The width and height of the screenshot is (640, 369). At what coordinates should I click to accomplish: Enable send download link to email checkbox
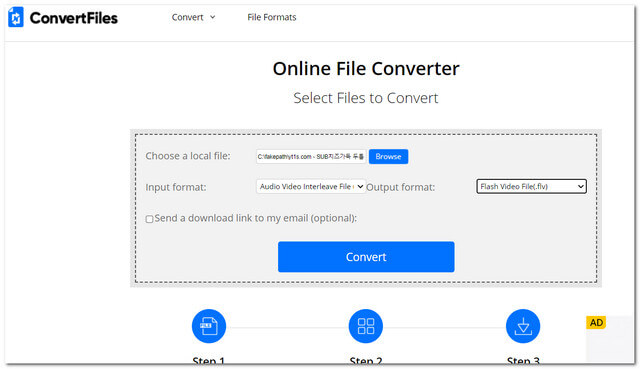point(149,219)
